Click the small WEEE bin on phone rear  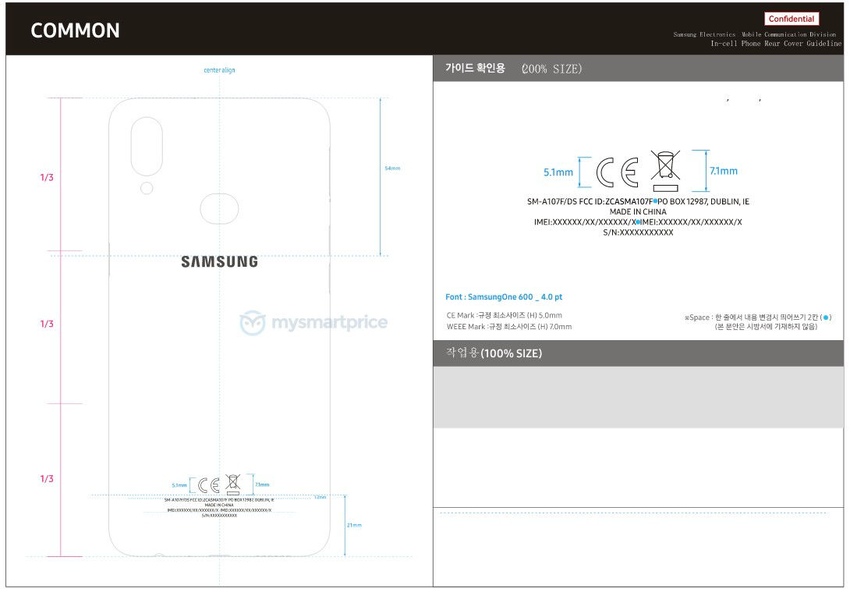233,484
